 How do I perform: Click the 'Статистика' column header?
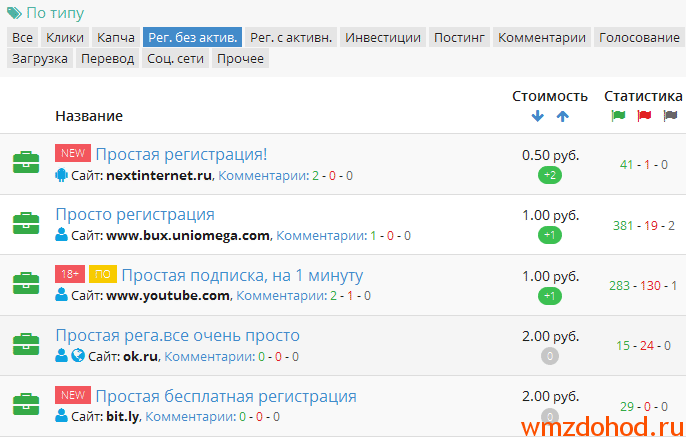click(643, 96)
